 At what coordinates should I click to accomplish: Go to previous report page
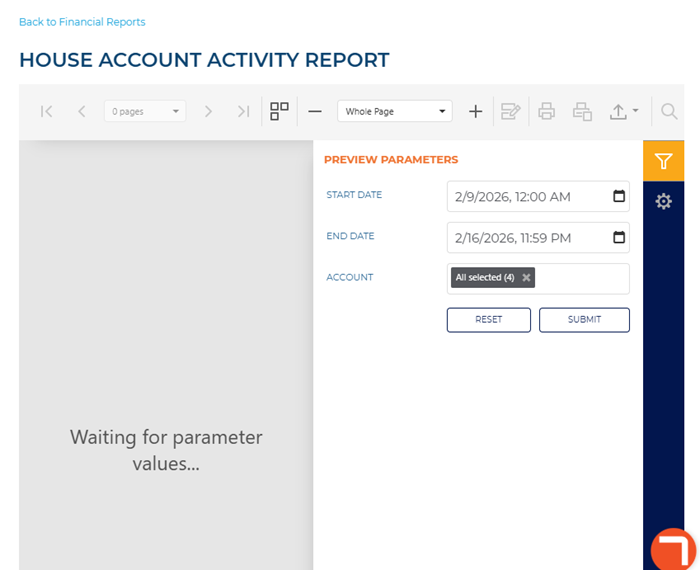click(82, 112)
